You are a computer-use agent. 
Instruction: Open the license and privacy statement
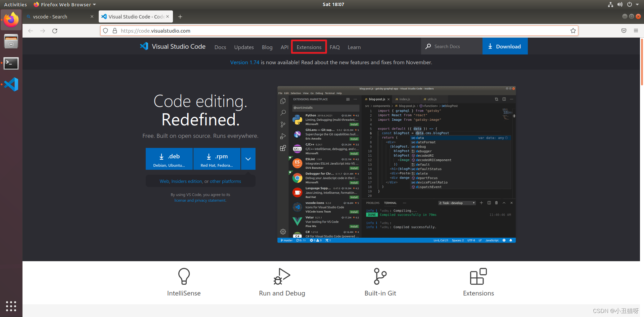click(x=200, y=200)
